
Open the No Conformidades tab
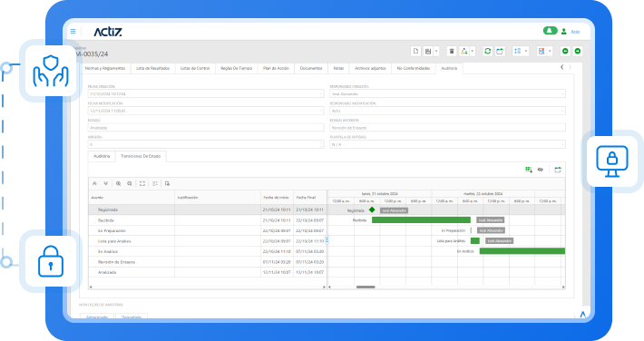tap(414, 68)
